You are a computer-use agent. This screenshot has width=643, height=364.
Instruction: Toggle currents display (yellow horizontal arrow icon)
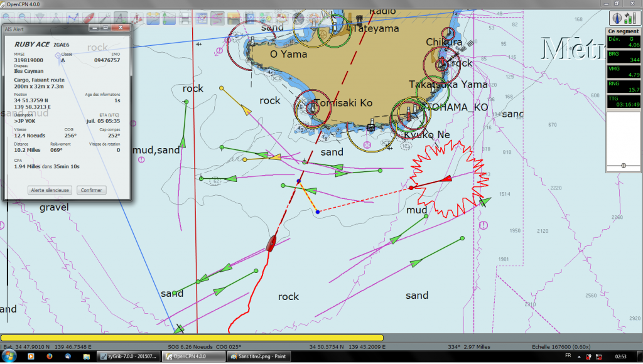click(x=153, y=18)
